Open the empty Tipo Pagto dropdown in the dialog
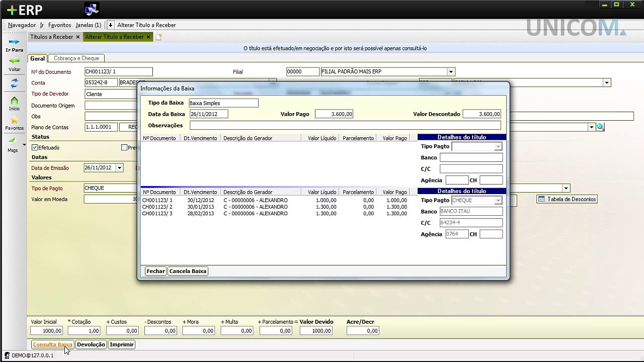This screenshot has width=644, height=362. pos(498,147)
